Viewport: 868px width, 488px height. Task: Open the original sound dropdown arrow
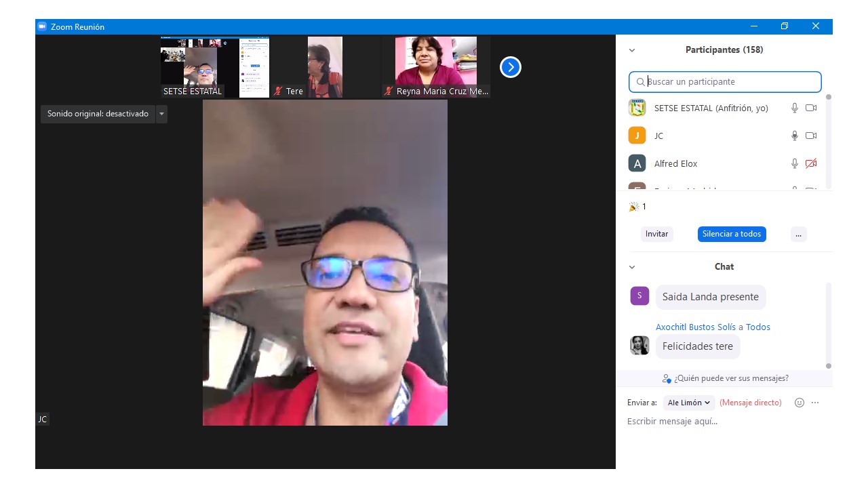[161, 114]
